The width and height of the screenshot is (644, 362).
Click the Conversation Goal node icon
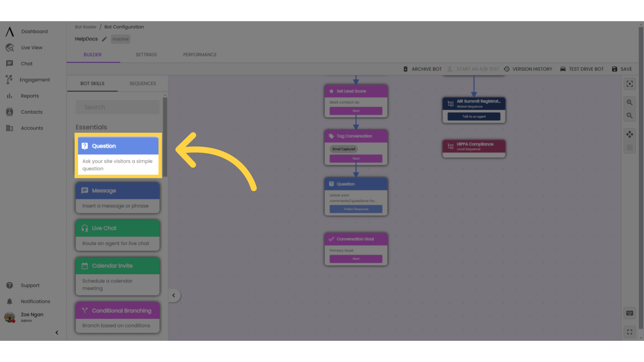coord(331,239)
